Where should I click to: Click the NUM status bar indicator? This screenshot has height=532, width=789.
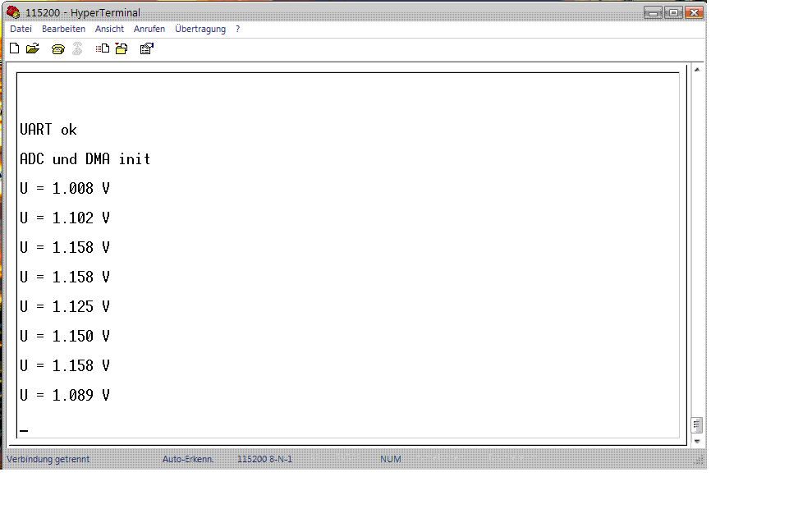click(x=391, y=459)
